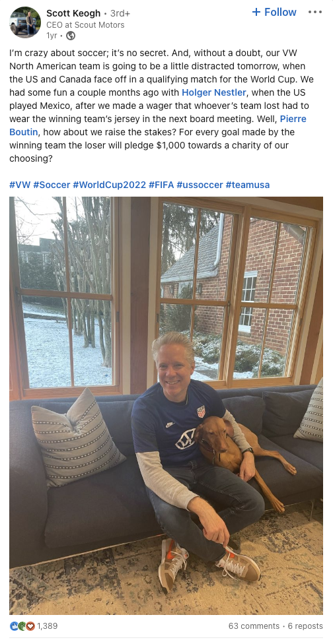Open Scott Keogh's profile picture

25,22
